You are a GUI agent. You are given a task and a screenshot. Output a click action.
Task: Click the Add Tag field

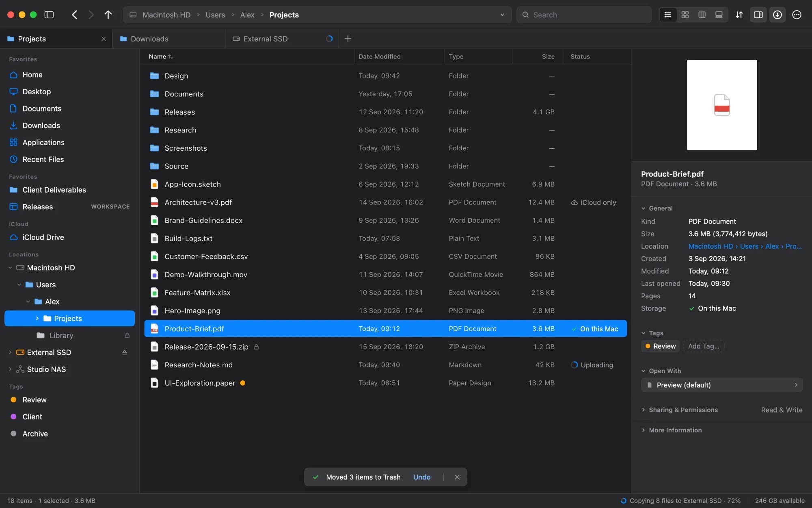[704, 346]
